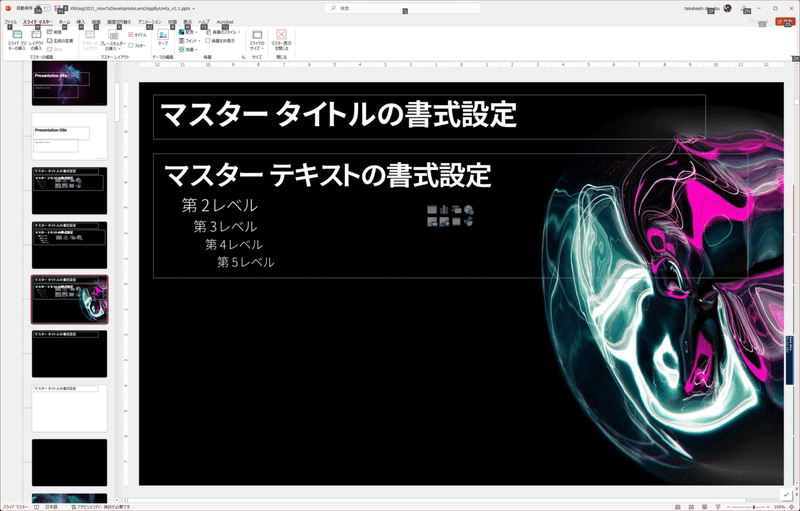Click the accessibility check status bar message

pos(101,507)
